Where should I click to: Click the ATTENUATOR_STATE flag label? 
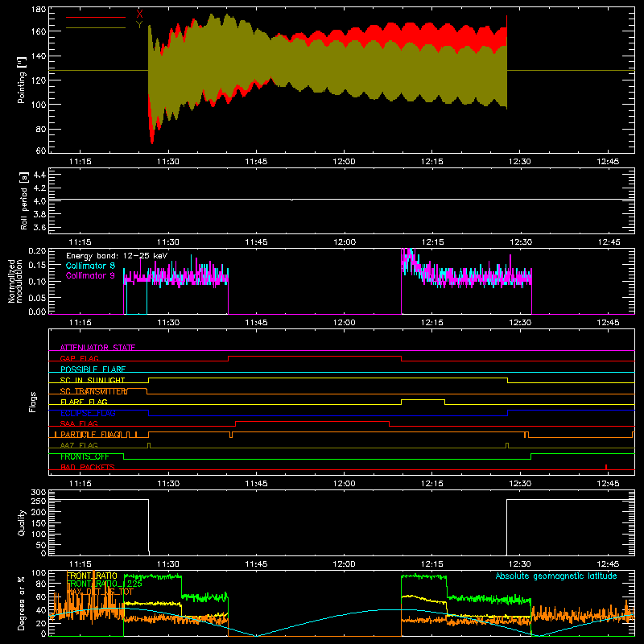point(97,348)
